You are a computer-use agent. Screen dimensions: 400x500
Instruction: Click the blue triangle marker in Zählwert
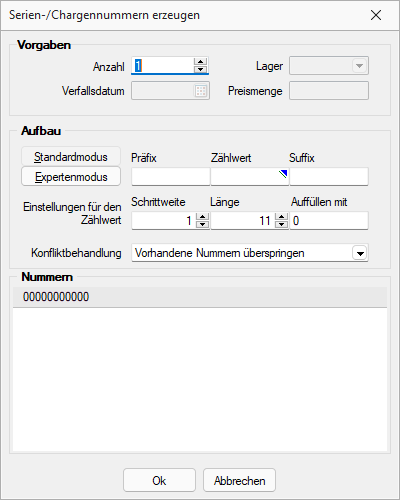click(x=283, y=174)
